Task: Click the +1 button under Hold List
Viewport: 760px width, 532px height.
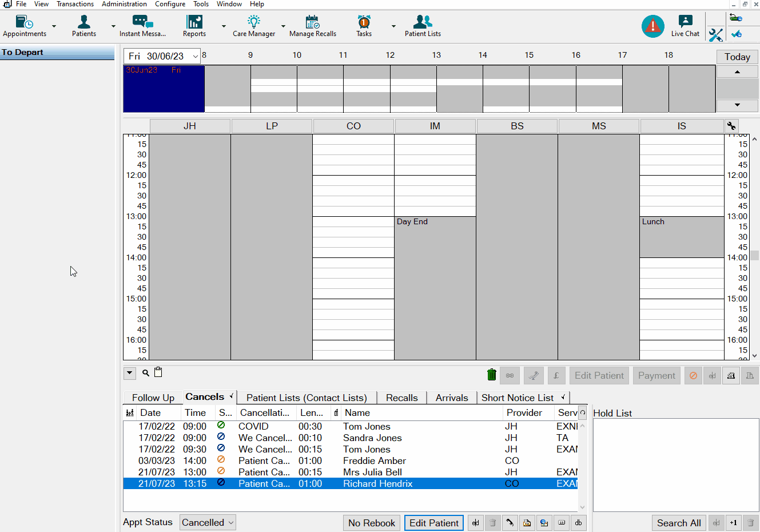Action: click(x=733, y=523)
